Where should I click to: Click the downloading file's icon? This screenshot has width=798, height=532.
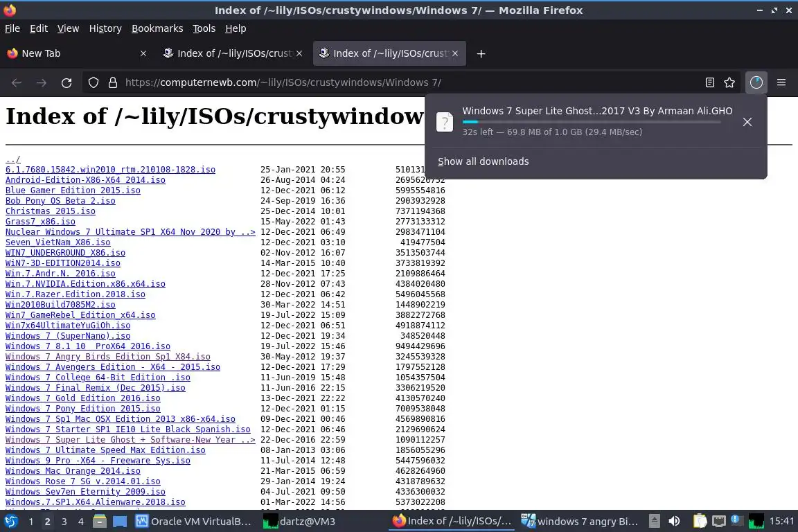(x=444, y=122)
